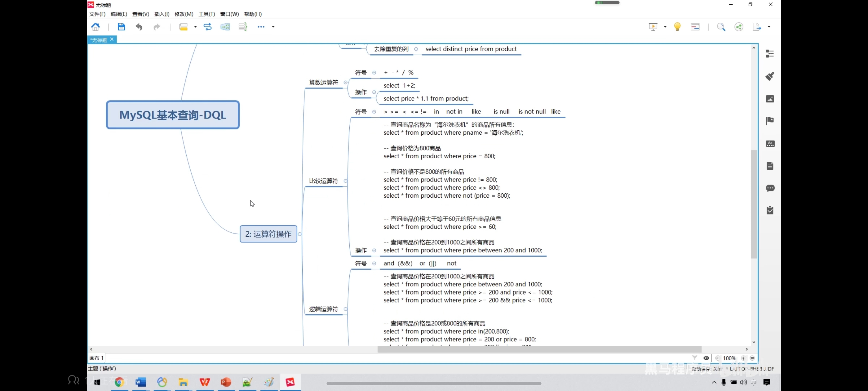Select the 画布 1 sheet tab

(x=96, y=358)
